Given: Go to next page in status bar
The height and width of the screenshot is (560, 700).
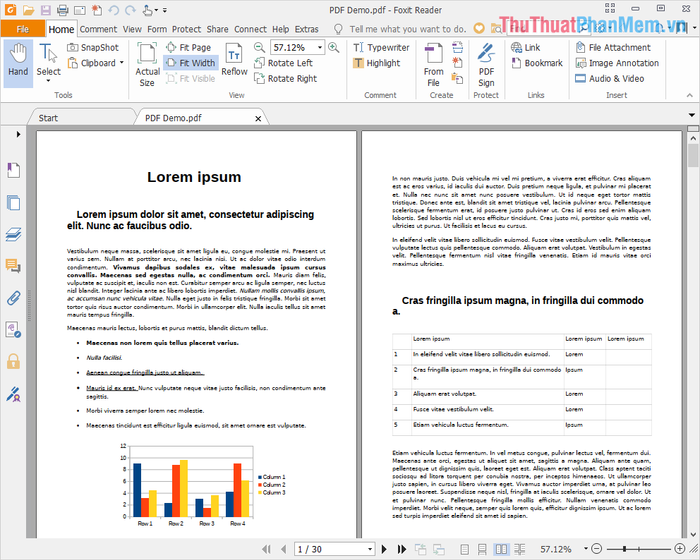Looking at the screenshot, I should pyautogui.click(x=384, y=549).
